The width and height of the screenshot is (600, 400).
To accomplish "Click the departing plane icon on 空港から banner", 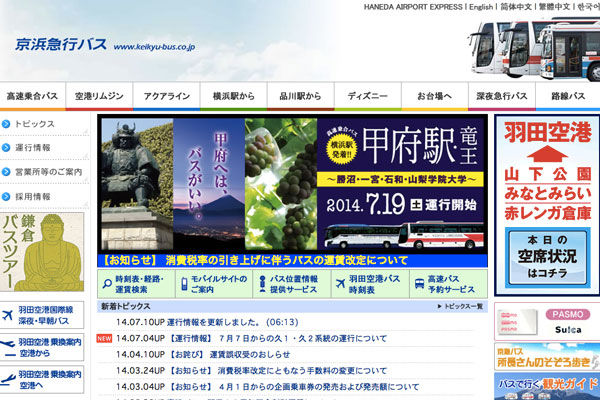I will tap(8, 348).
